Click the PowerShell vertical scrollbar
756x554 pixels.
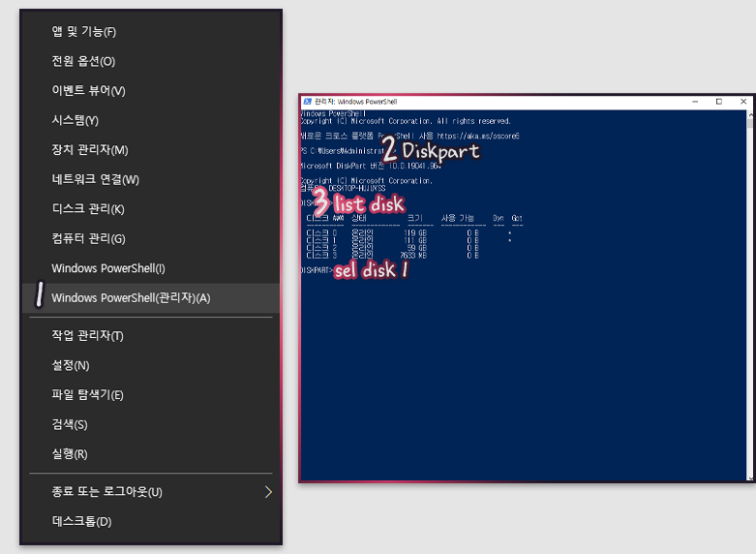[750, 295]
